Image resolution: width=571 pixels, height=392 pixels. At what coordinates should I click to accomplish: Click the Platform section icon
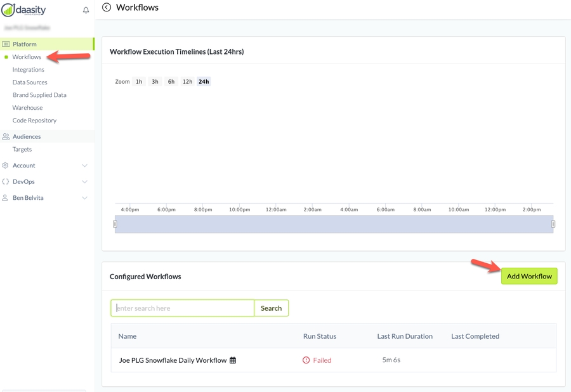pos(6,44)
